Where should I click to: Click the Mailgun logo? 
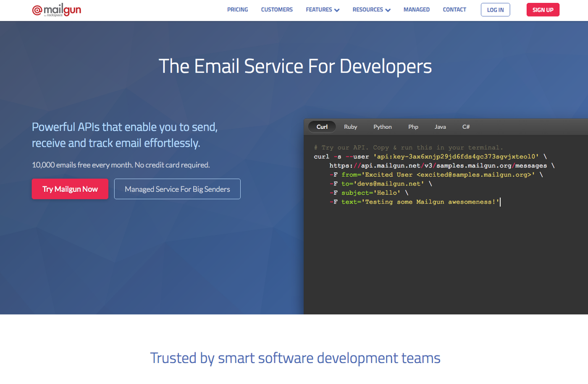tap(57, 10)
